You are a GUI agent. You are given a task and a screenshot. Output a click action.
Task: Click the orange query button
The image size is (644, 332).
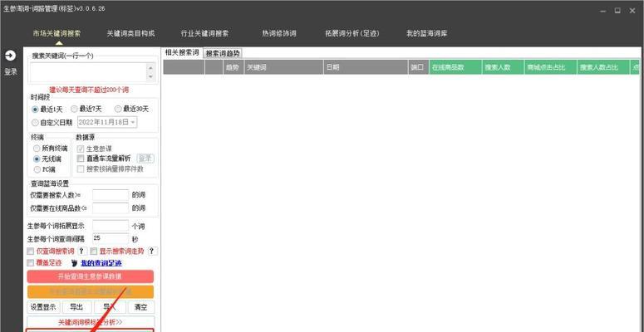91,292
